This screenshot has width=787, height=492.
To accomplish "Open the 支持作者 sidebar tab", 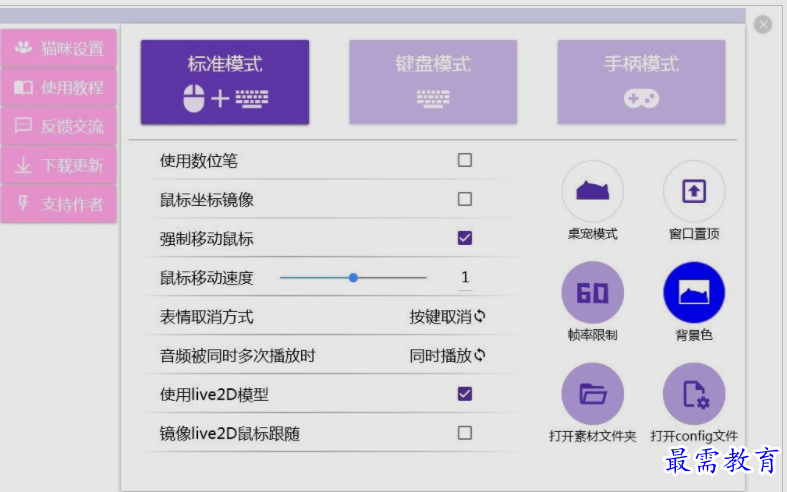I will (x=59, y=204).
